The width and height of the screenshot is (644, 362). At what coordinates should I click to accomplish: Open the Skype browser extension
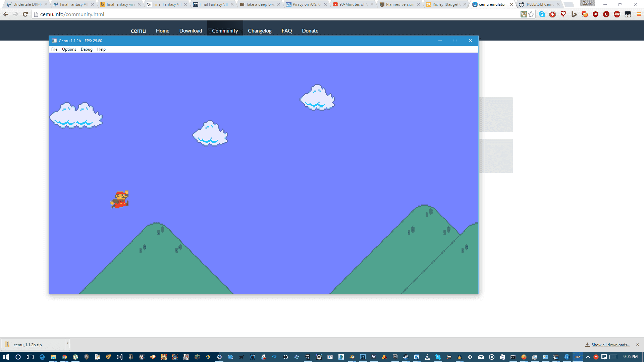[542, 14]
